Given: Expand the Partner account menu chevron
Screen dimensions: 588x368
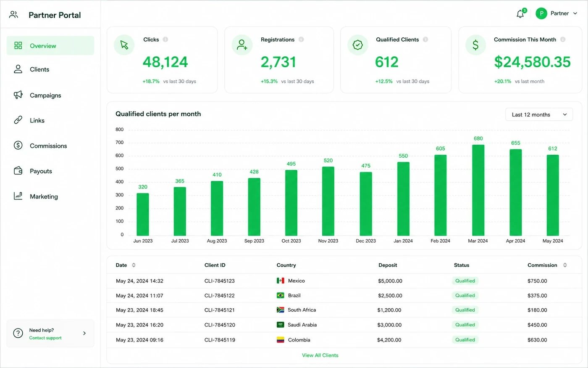Looking at the screenshot, I should coord(575,13).
